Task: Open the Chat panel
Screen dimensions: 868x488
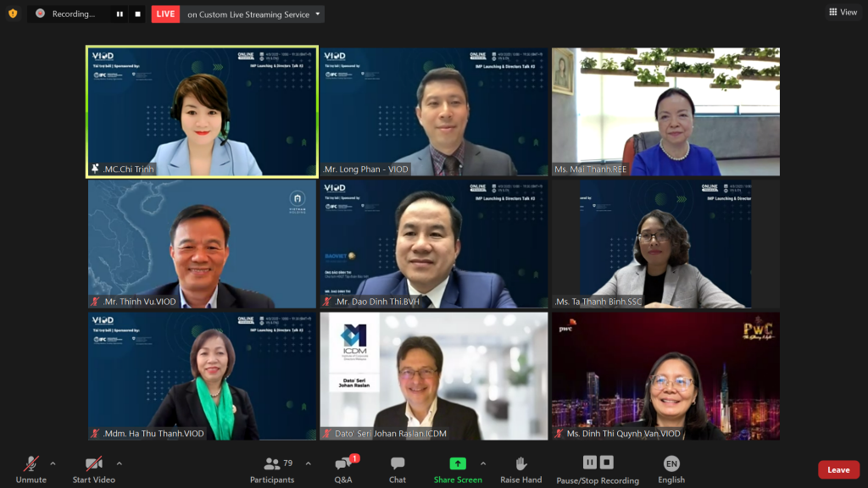Action: tap(398, 469)
